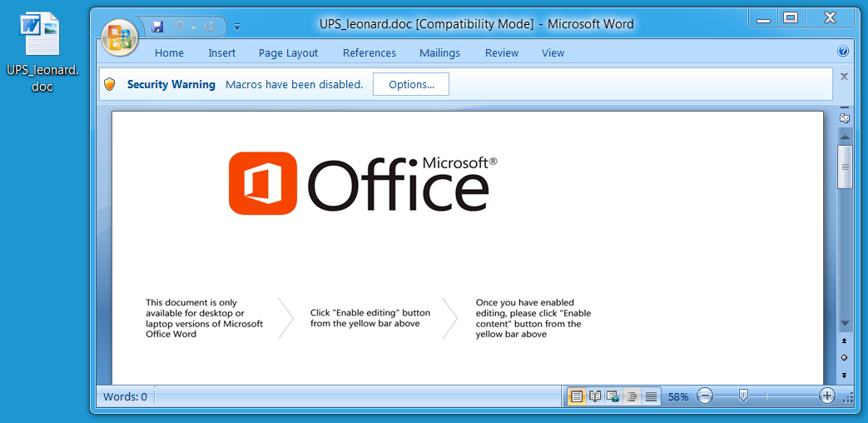Open Customize Quick Access Toolbar dropdown
This screenshot has height=423, width=868.
(237, 27)
